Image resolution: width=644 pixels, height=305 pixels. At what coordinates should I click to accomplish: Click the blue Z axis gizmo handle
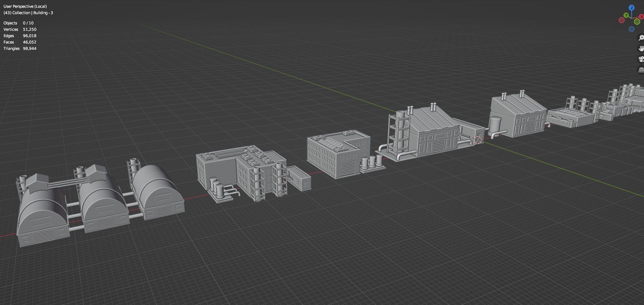[632, 8]
